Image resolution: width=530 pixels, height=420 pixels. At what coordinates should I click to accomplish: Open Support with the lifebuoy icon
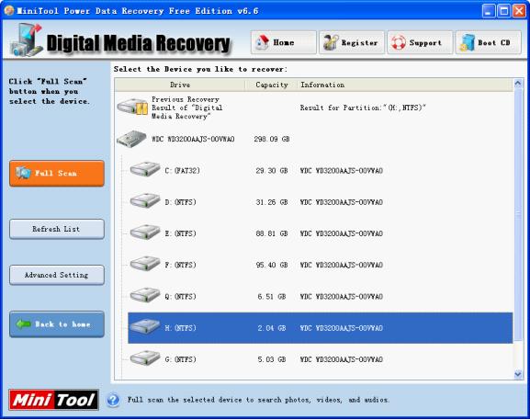420,42
